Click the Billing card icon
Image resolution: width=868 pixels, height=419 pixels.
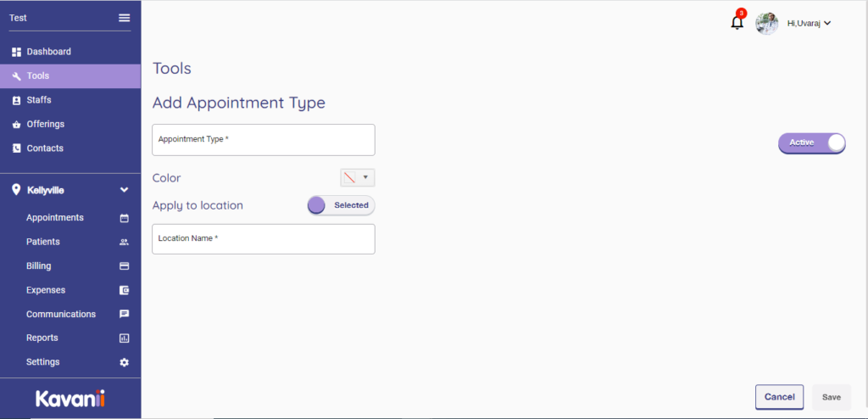pos(125,266)
